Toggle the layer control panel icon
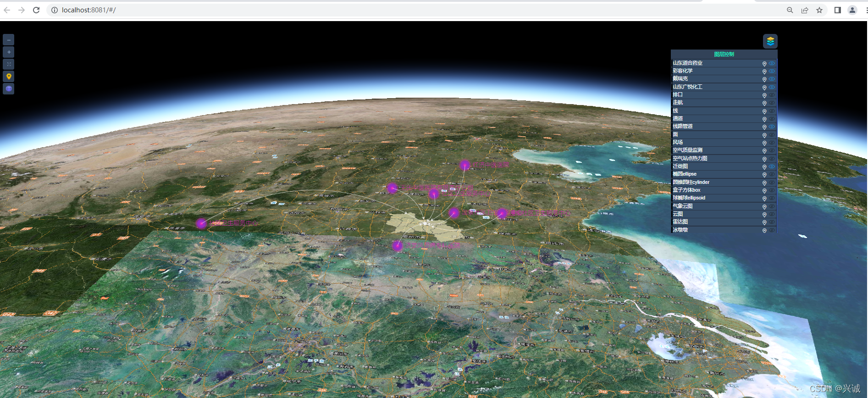The width and height of the screenshot is (868, 398). [x=770, y=41]
